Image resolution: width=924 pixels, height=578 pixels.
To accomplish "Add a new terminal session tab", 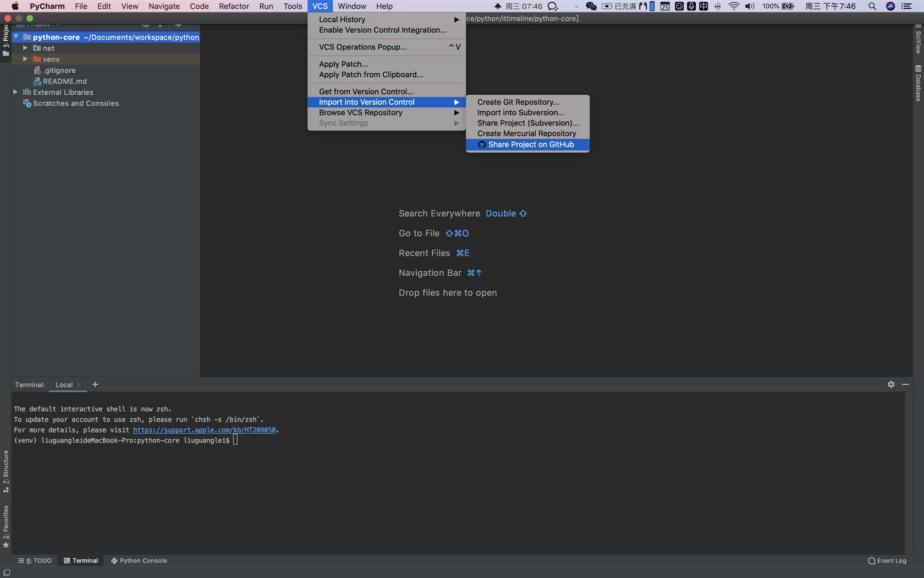I will click(x=95, y=384).
